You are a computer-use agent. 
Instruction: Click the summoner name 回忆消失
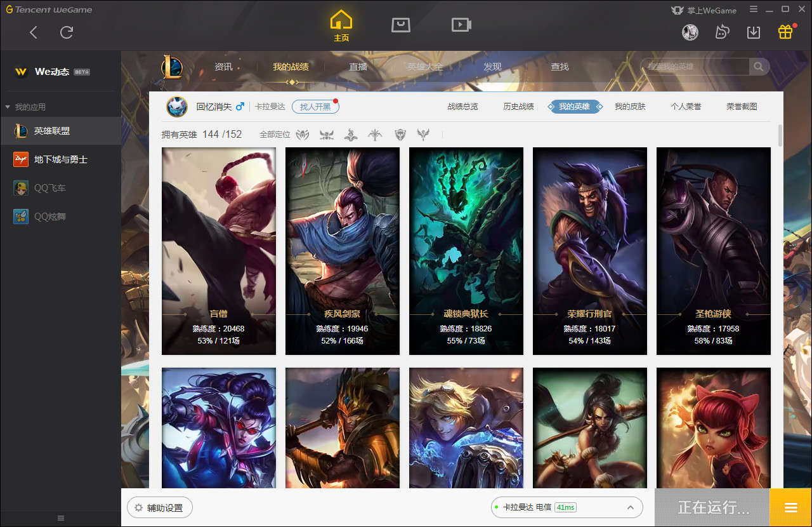click(214, 107)
